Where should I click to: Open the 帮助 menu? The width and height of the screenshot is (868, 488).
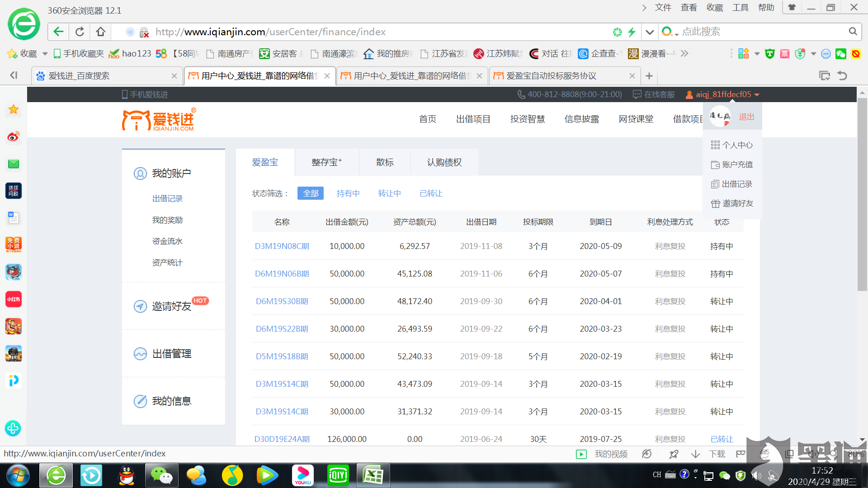(x=766, y=8)
